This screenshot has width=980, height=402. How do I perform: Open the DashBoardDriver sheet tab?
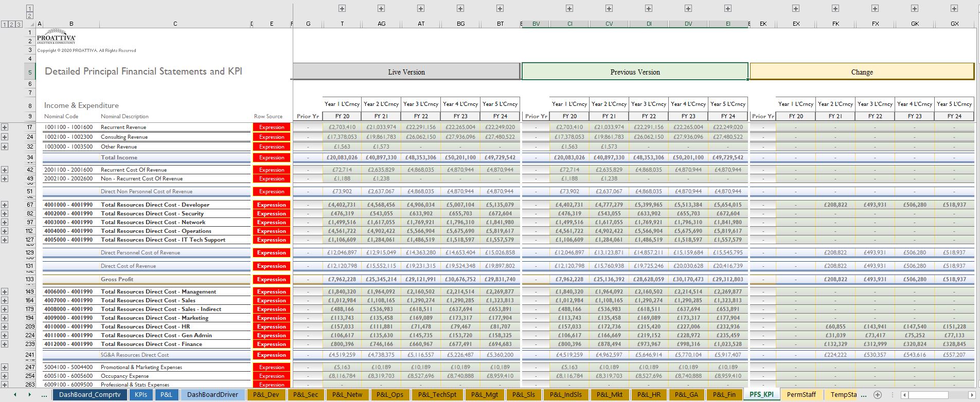212,395
